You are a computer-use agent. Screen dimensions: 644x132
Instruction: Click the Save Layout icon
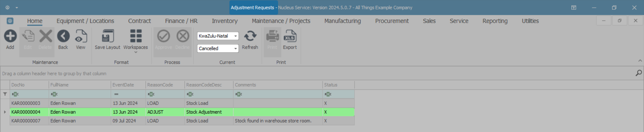pyautogui.click(x=108, y=36)
